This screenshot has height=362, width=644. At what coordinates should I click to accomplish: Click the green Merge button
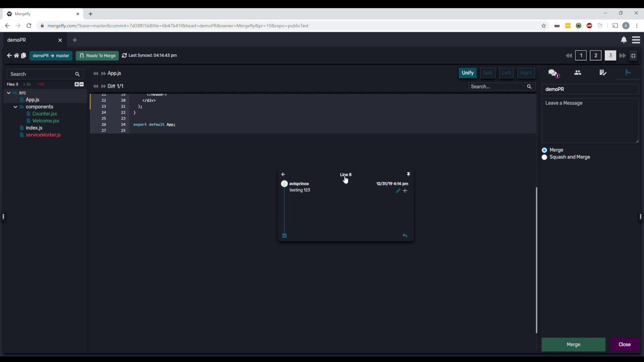[x=574, y=344]
